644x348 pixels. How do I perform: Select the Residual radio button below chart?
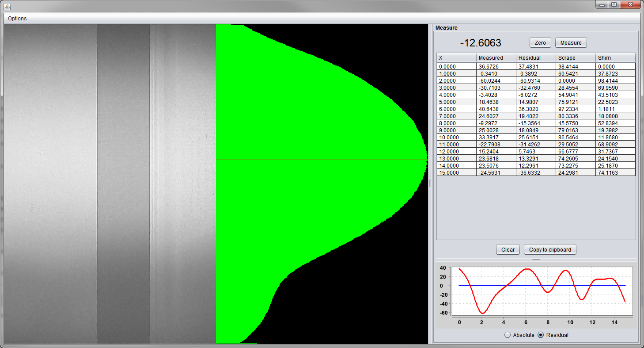(541, 335)
